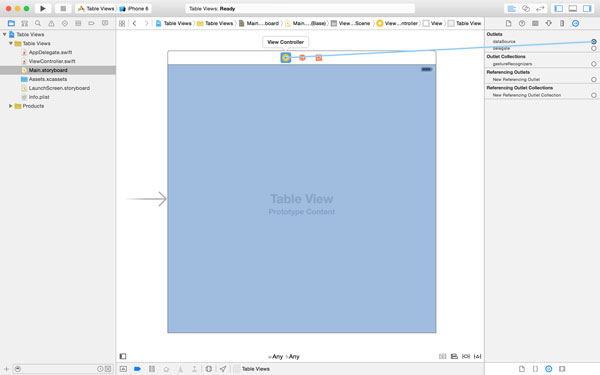
Task: Go back with the jump bar left arrow
Action: (x=134, y=23)
